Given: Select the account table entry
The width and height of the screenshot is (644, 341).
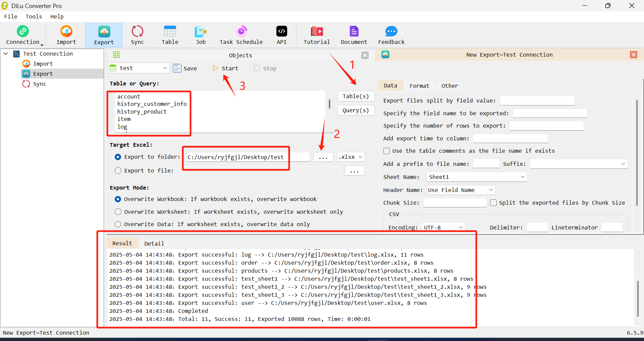Looking at the screenshot, I should point(129,96).
